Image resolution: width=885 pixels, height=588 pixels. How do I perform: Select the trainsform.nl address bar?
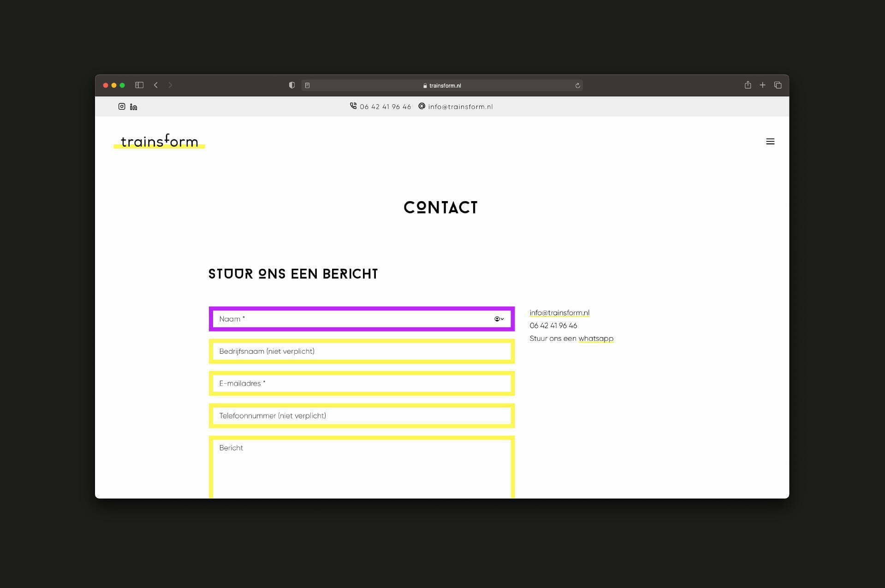[x=442, y=85]
